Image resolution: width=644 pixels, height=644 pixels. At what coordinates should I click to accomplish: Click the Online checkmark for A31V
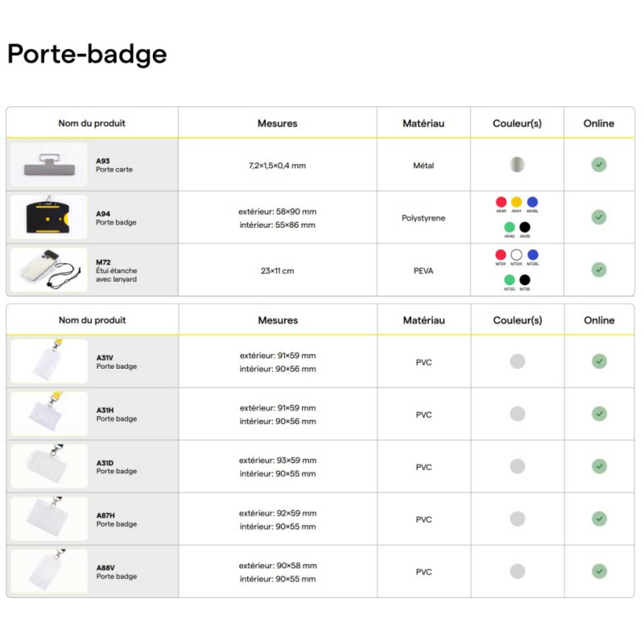[599, 361]
